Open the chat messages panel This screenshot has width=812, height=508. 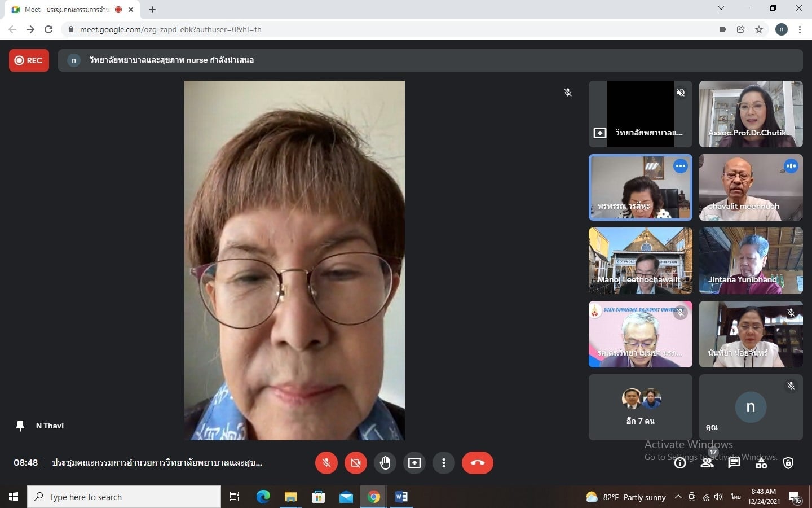[734, 463]
